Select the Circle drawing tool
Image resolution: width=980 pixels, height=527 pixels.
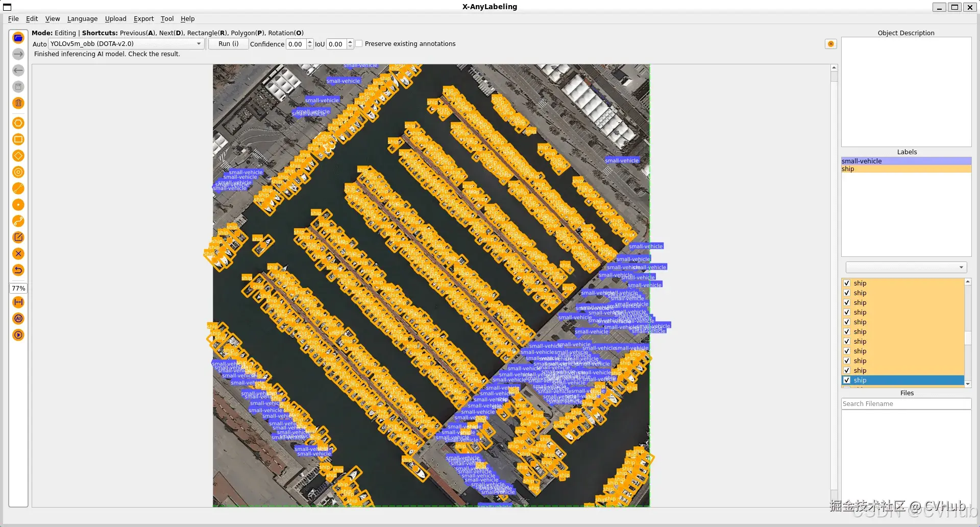click(x=18, y=172)
